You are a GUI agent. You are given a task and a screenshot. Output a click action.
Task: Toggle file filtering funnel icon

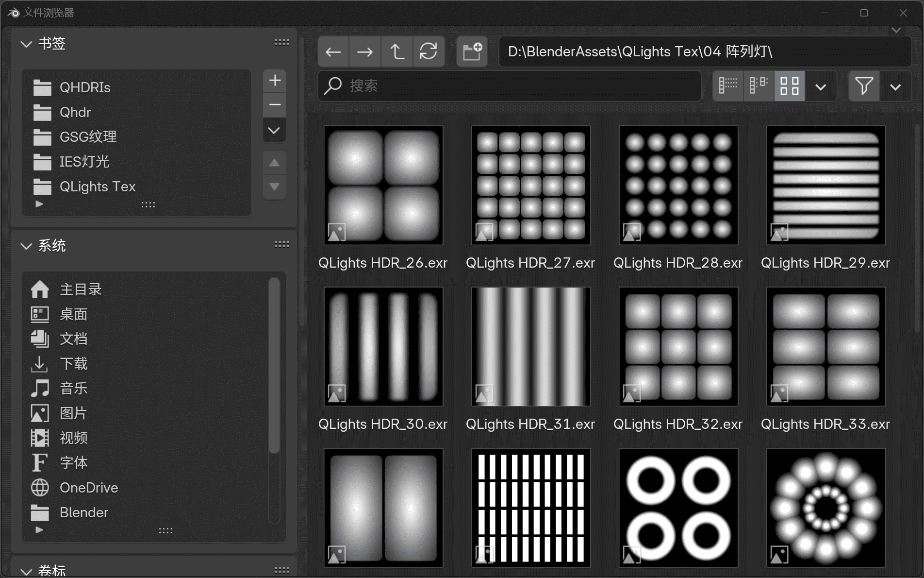864,86
